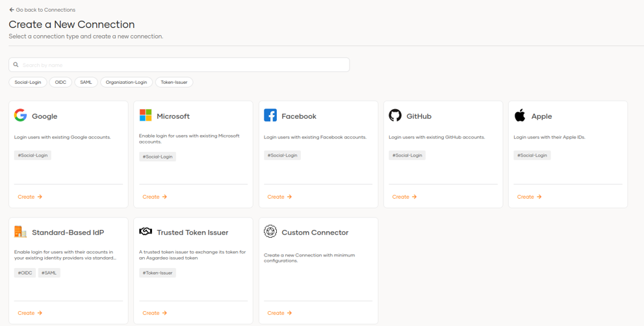Screen dimensions: 644x326
Task: Select the Google card title
Action: (44, 116)
